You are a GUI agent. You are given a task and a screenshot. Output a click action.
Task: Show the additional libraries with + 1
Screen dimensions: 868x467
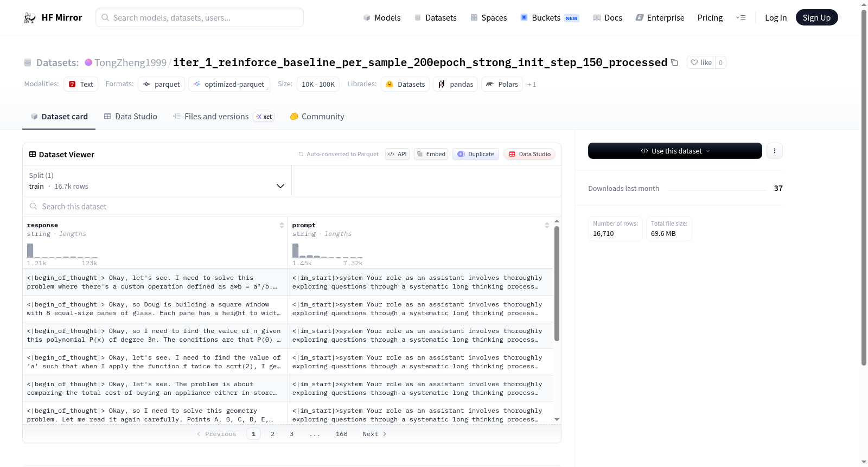click(x=532, y=85)
